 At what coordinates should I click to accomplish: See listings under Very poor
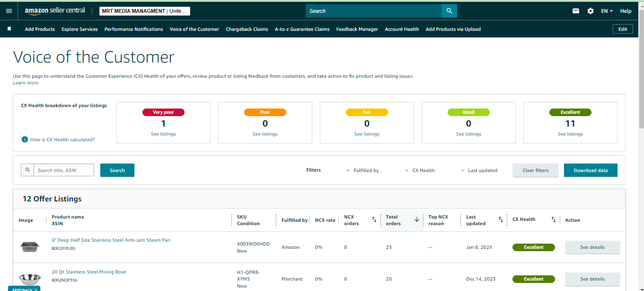[x=163, y=134]
